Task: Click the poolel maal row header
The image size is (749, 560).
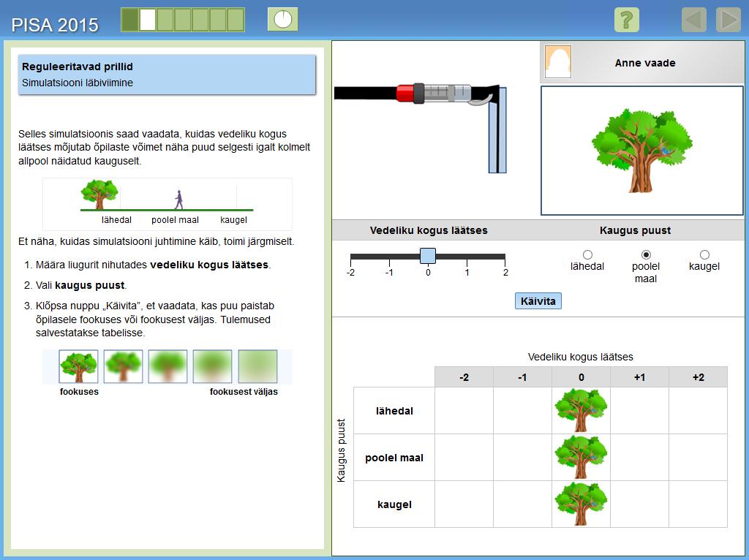Action: [x=394, y=458]
